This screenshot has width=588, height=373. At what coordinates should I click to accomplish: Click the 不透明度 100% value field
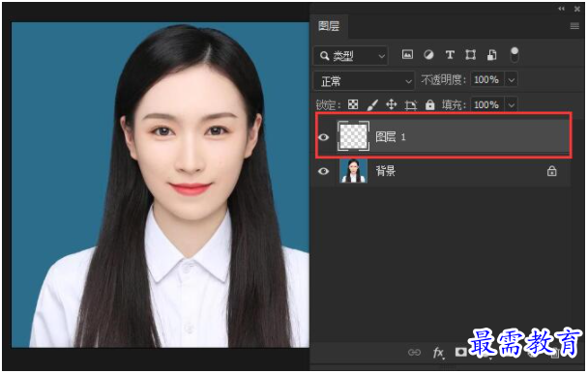[486, 80]
